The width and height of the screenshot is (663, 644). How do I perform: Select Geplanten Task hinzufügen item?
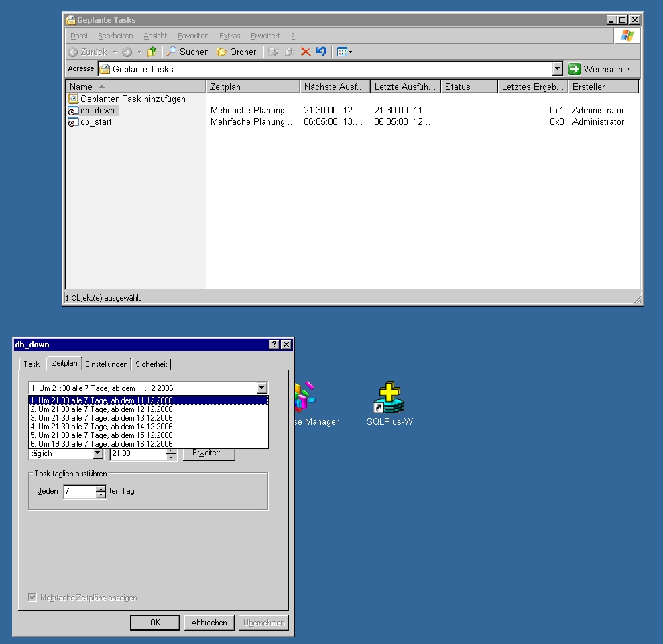pyautogui.click(x=127, y=99)
